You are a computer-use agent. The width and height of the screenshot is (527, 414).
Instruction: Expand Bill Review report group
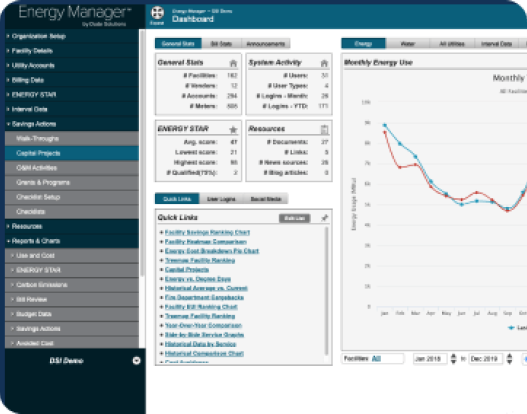(x=72, y=299)
